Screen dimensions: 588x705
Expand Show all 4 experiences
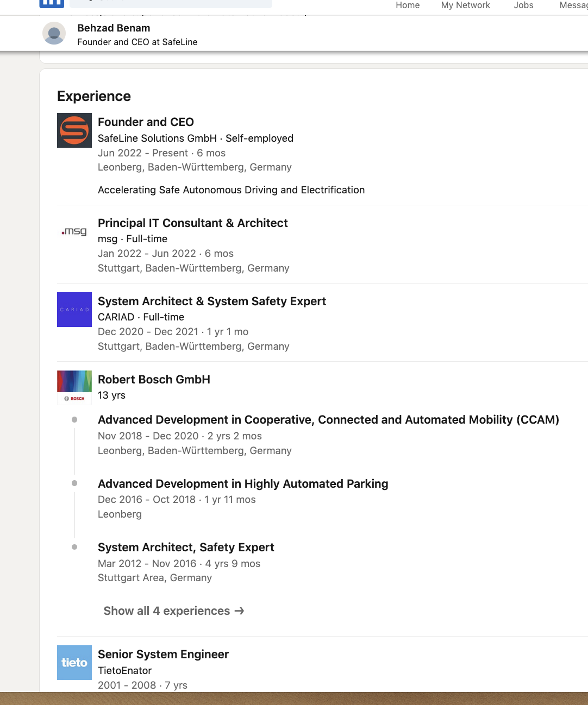point(167,611)
